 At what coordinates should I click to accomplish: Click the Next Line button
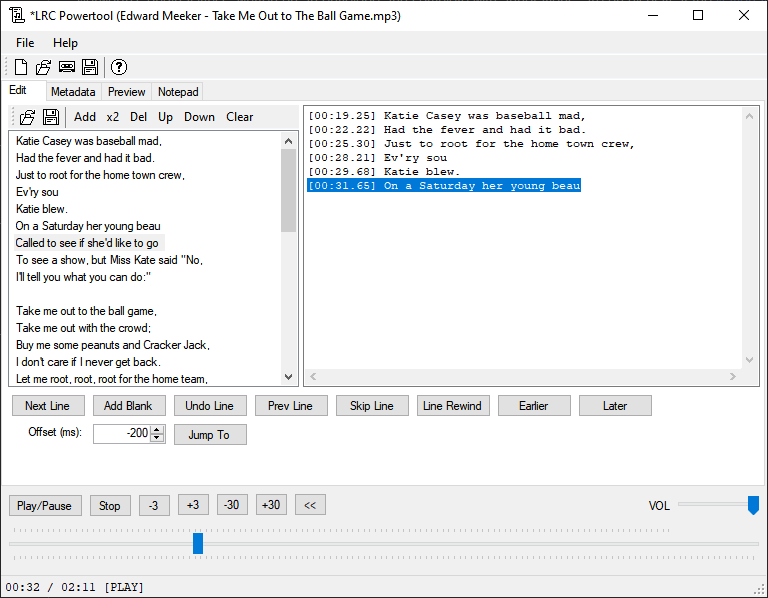[48, 406]
